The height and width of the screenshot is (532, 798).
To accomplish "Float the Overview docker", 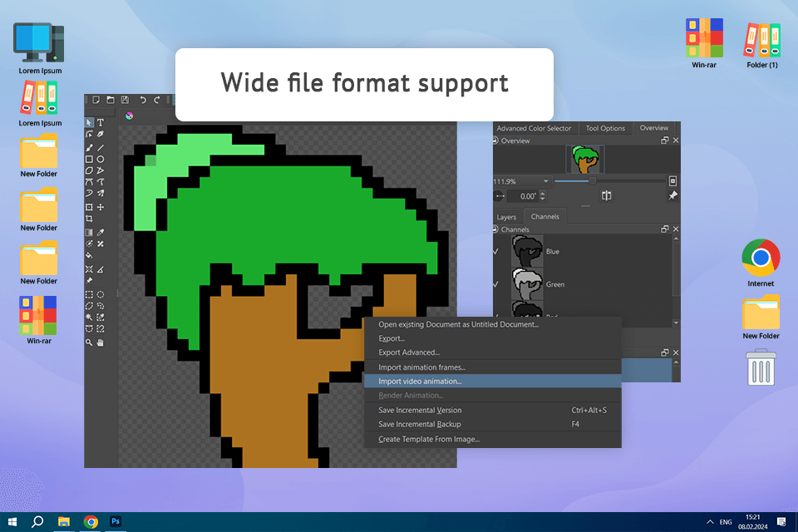I will (x=665, y=140).
